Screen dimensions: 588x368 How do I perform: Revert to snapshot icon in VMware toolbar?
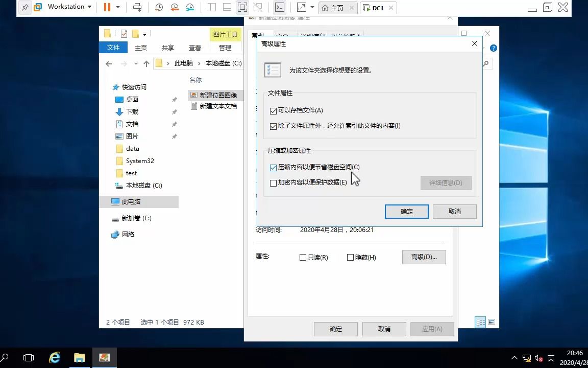point(175,7)
